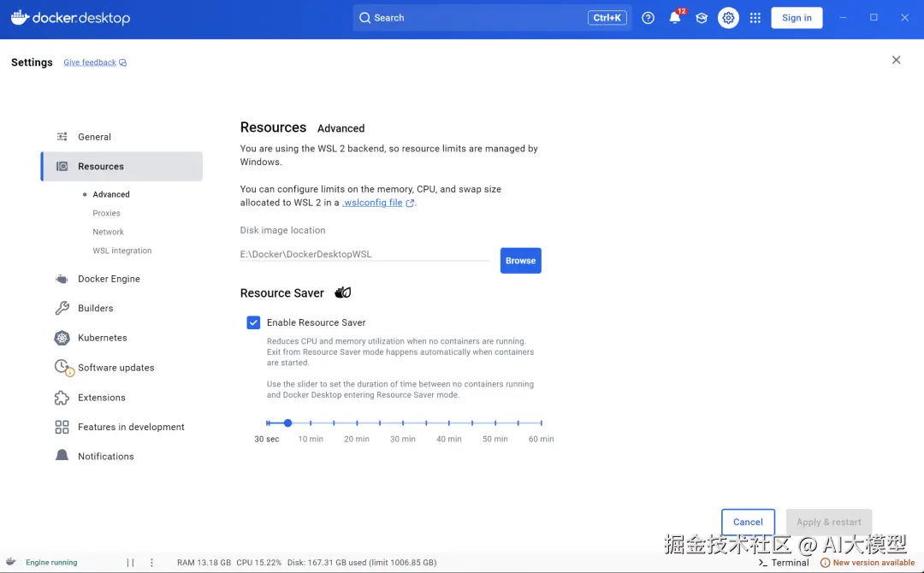Click the feedback icon next to Give feedback
Screen dimensions: 924x573
[x=122, y=62]
